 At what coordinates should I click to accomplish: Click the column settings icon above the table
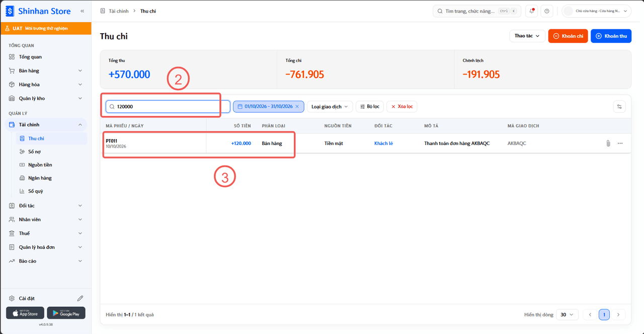tap(620, 106)
